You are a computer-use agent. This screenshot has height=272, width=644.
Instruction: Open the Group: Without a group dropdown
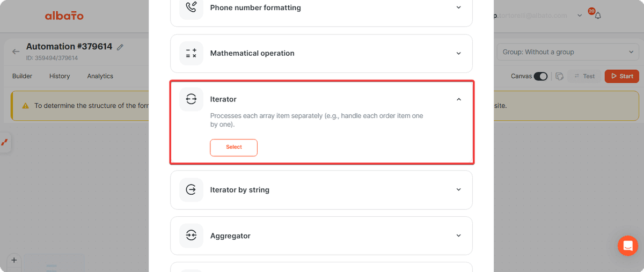(568, 52)
